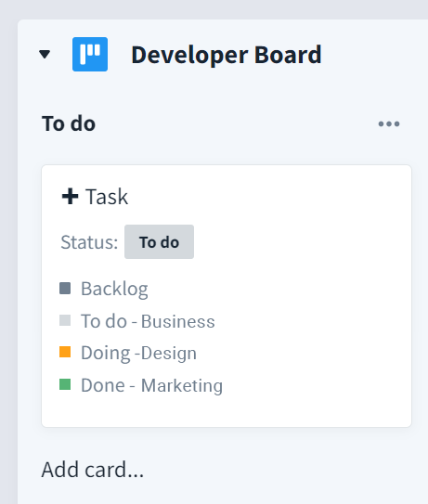428x504 pixels.
Task: Click the Status label on card
Action: point(89,242)
